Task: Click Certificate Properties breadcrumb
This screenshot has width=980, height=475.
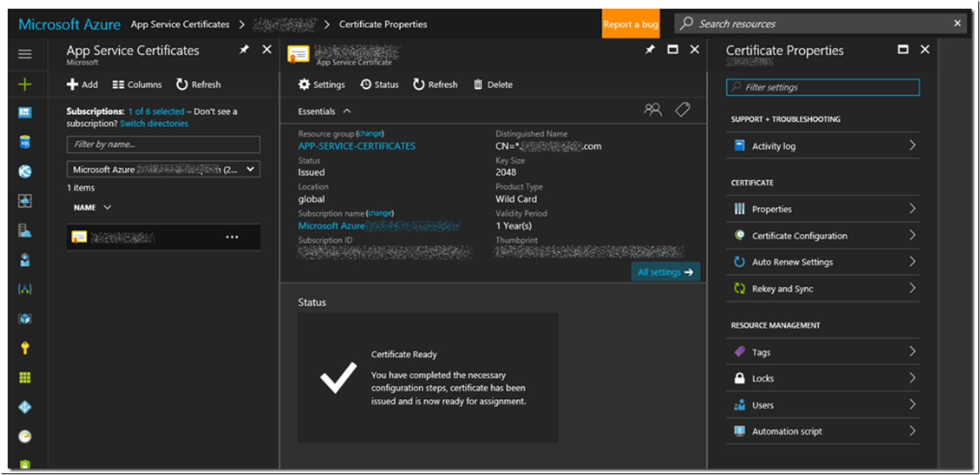Action: 383,24
